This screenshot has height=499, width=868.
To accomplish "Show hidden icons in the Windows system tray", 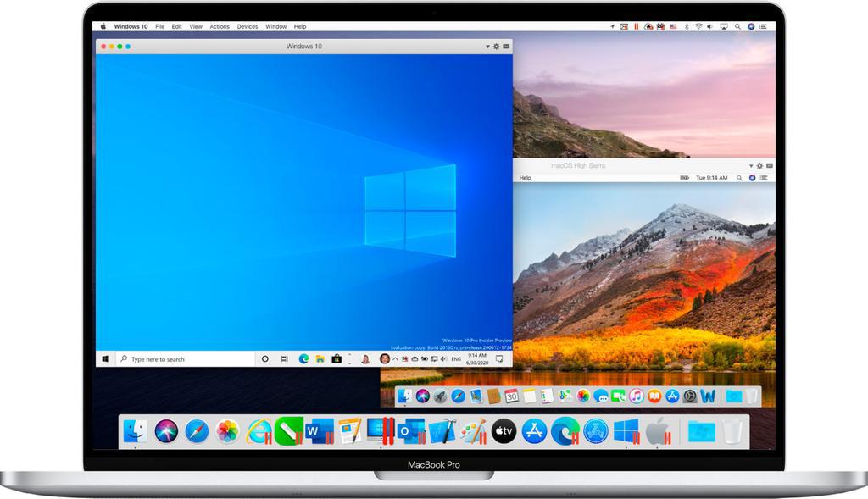I will pyautogui.click(x=395, y=359).
